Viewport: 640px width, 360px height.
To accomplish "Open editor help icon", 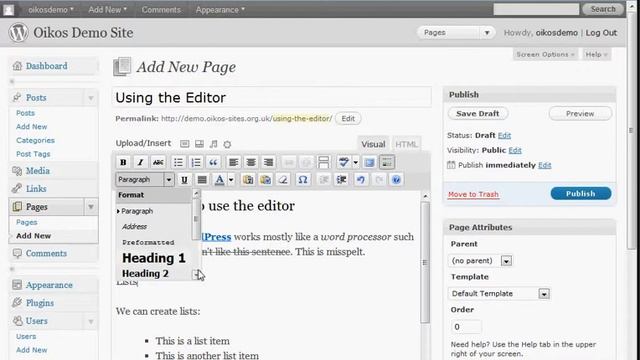I will 396,180.
